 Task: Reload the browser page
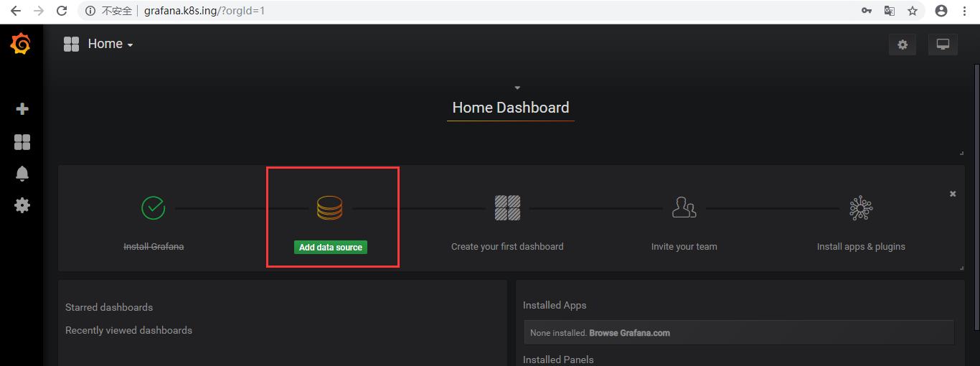click(62, 11)
